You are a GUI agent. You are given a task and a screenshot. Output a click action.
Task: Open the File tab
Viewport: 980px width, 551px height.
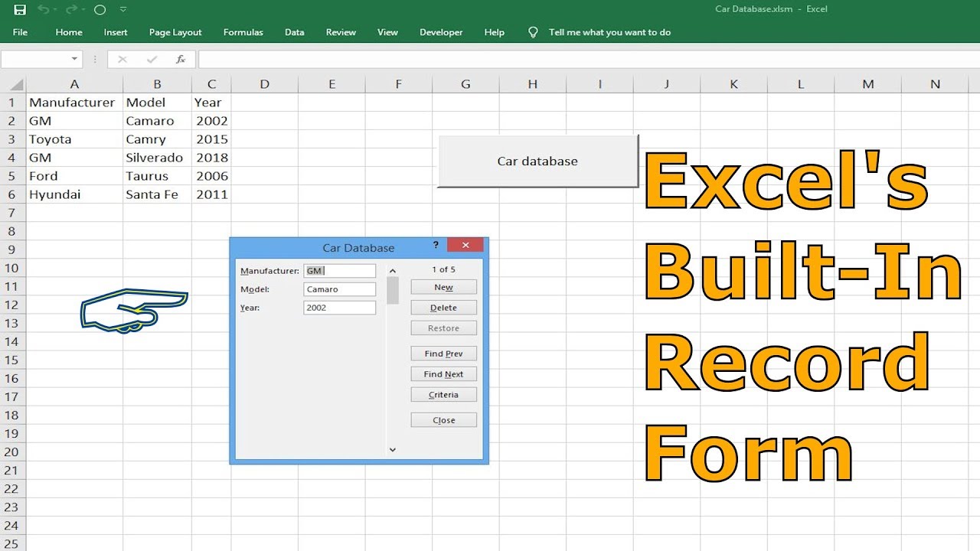20,32
